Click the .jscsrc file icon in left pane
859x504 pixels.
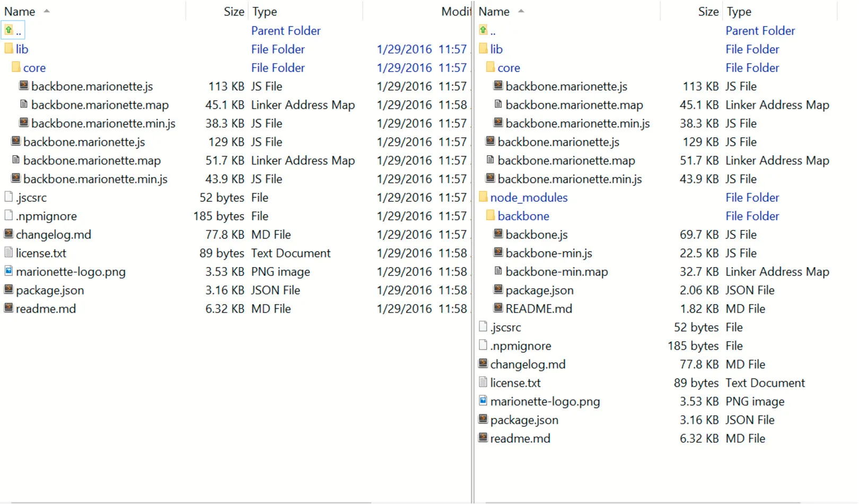click(8, 197)
